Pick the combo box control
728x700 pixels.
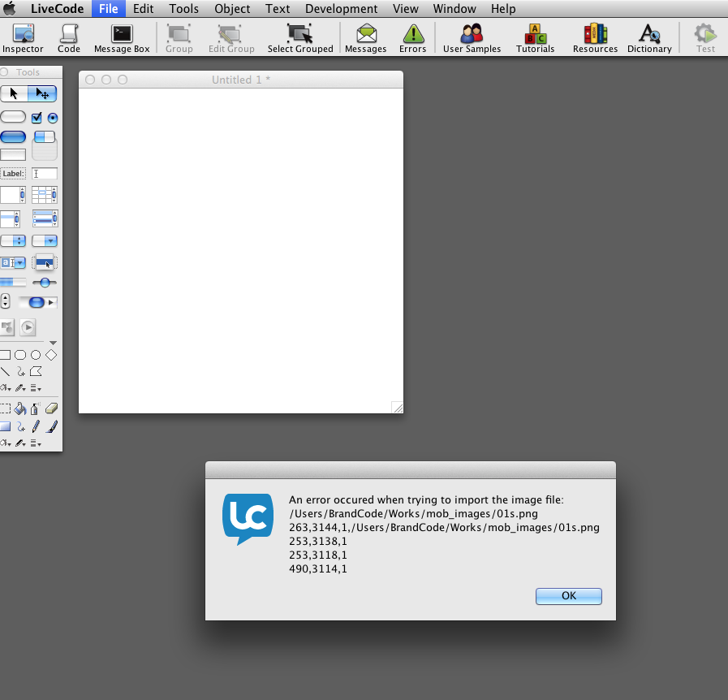(x=13, y=263)
